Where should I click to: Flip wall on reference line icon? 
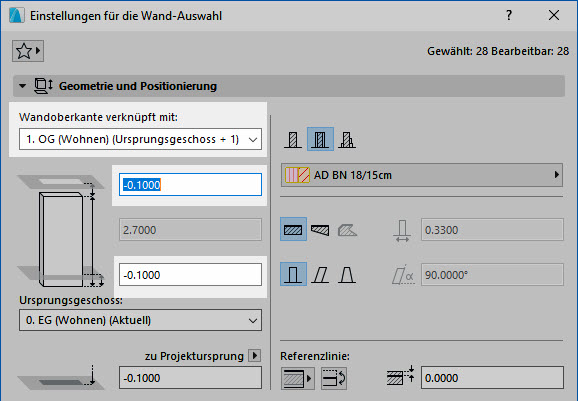pos(334,378)
